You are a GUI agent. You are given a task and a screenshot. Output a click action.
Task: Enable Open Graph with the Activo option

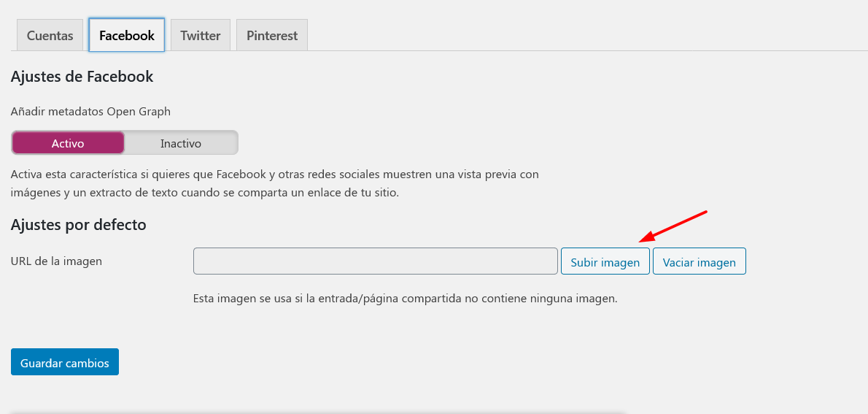coord(68,143)
